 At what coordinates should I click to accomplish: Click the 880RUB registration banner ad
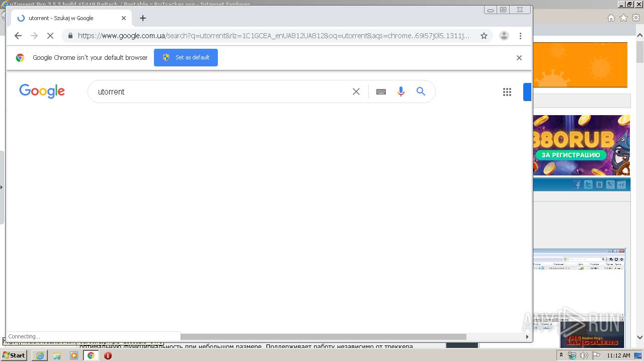click(582, 145)
